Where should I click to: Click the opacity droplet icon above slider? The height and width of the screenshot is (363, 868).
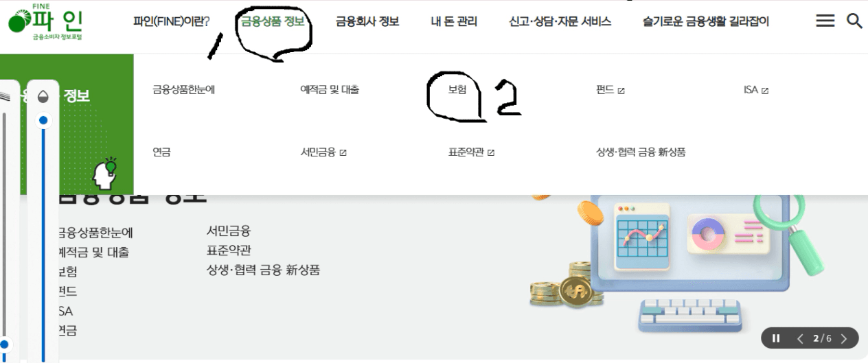[43, 96]
